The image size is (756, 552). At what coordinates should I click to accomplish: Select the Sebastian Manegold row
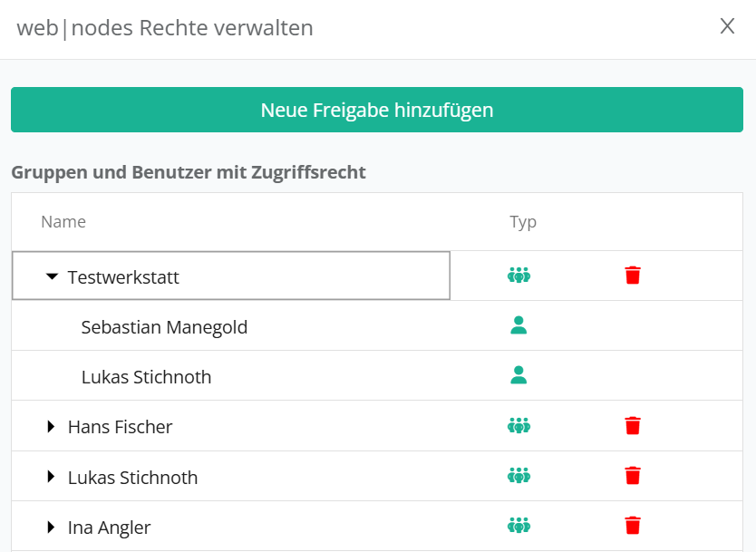(164, 326)
